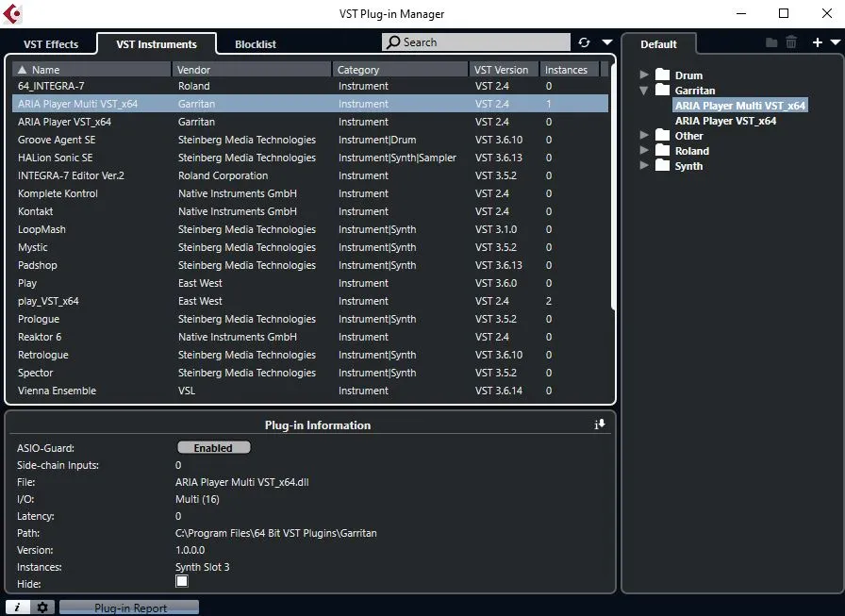Click the Drum folder icon
This screenshot has width=845, height=616.
coord(662,75)
